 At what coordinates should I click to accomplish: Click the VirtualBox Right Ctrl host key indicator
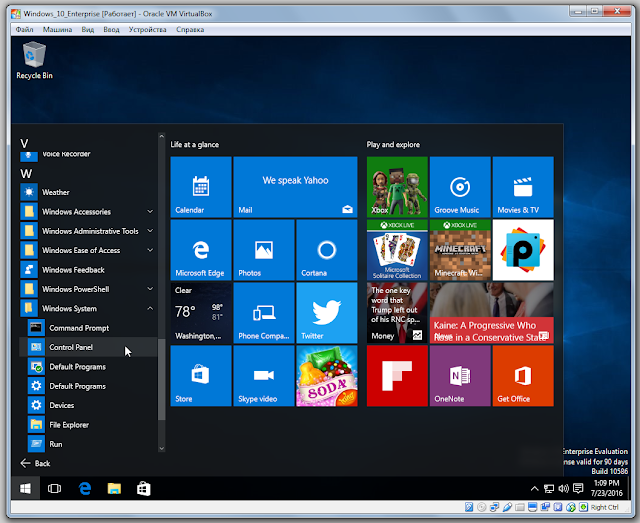tap(604, 507)
